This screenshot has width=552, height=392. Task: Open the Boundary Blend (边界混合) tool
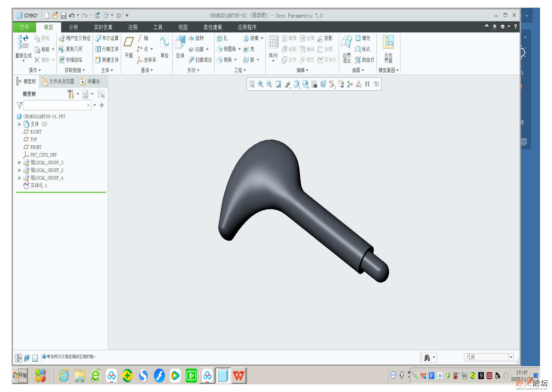point(346,43)
